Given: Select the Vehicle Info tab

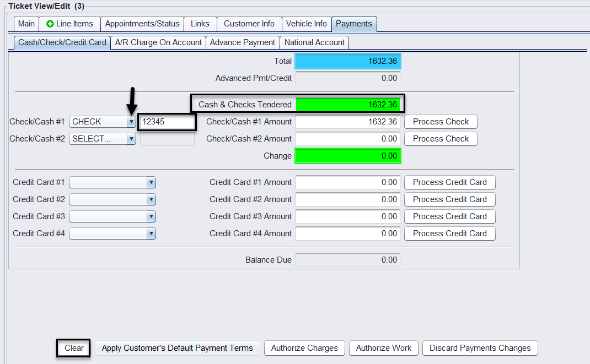Looking at the screenshot, I should (307, 24).
